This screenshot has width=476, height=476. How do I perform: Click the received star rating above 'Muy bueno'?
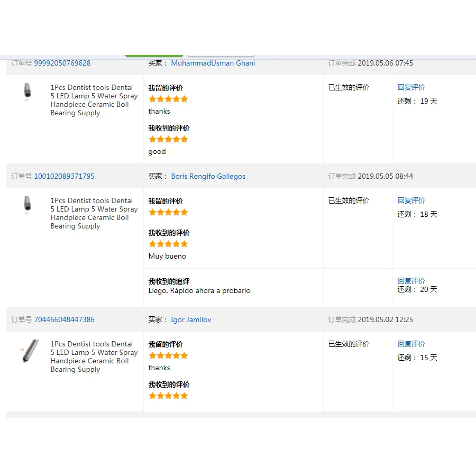168,244
